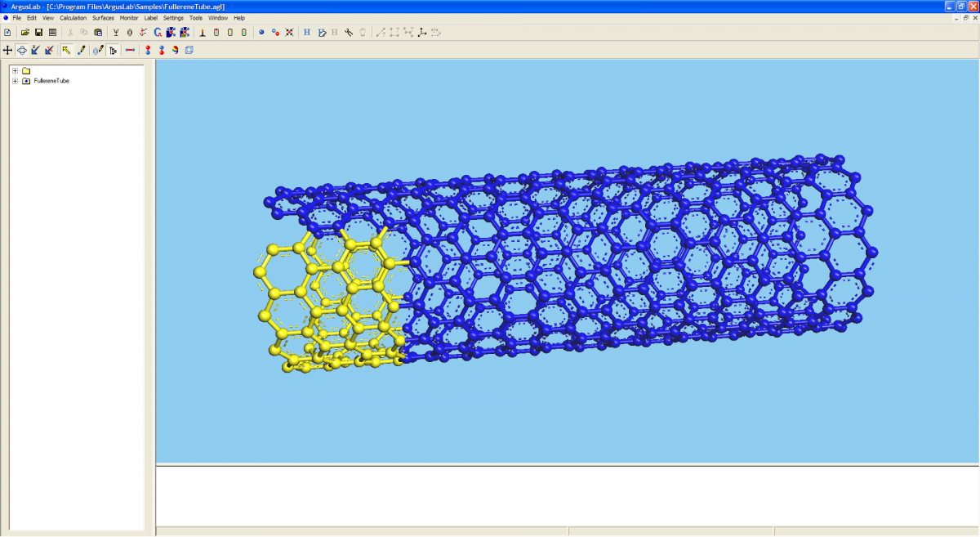Click the red-blue bond distance icon
The height and width of the screenshot is (537, 980).
[130, 51]
